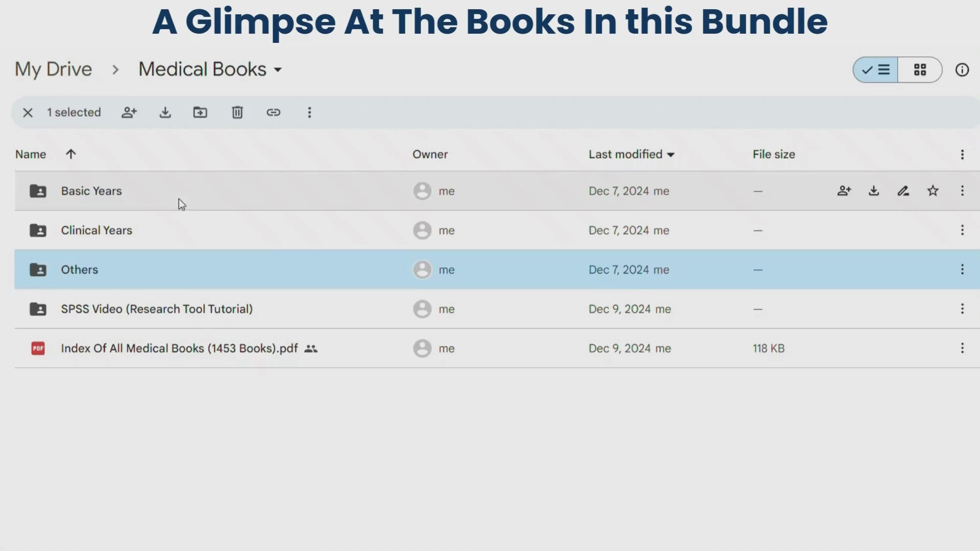980x551 pixels.
Task: Select the SPSS Video folder row
Action: (156, 309)
